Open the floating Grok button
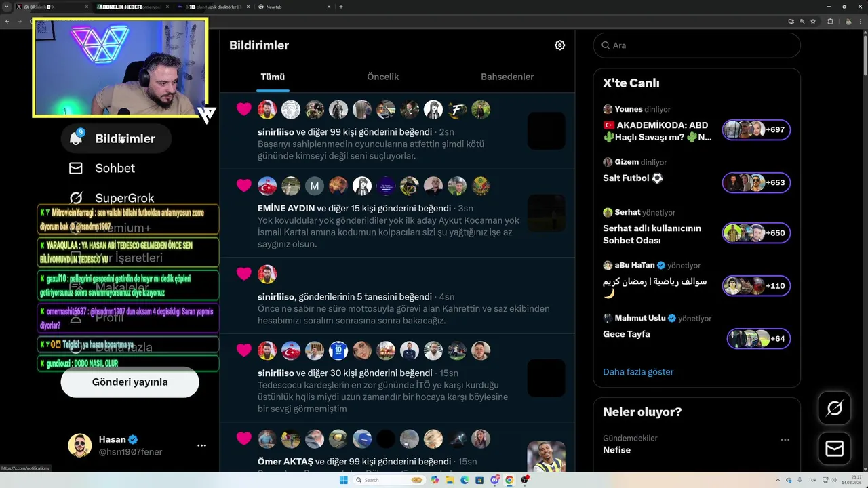Image resolution: width=868 pixels, height=488 pixels. pyautogui.click(x=834, y=408)
